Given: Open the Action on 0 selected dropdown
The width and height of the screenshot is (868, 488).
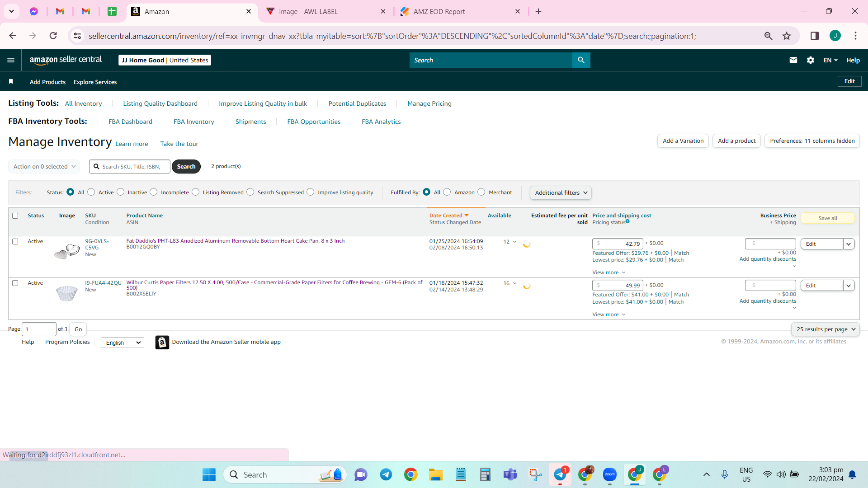Looking at the screenshot, I should click(x=44, y=166).
